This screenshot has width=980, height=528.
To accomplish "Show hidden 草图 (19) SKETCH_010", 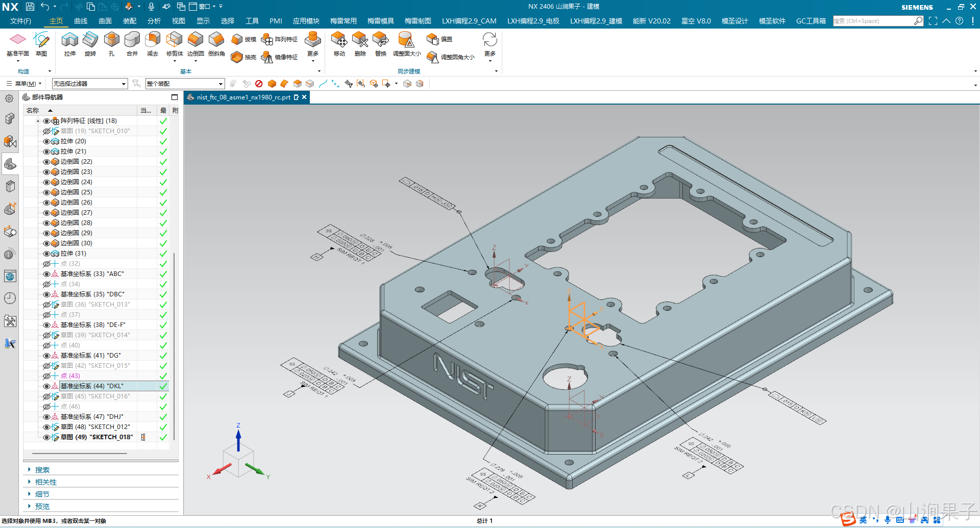I will tap(46, 131).
